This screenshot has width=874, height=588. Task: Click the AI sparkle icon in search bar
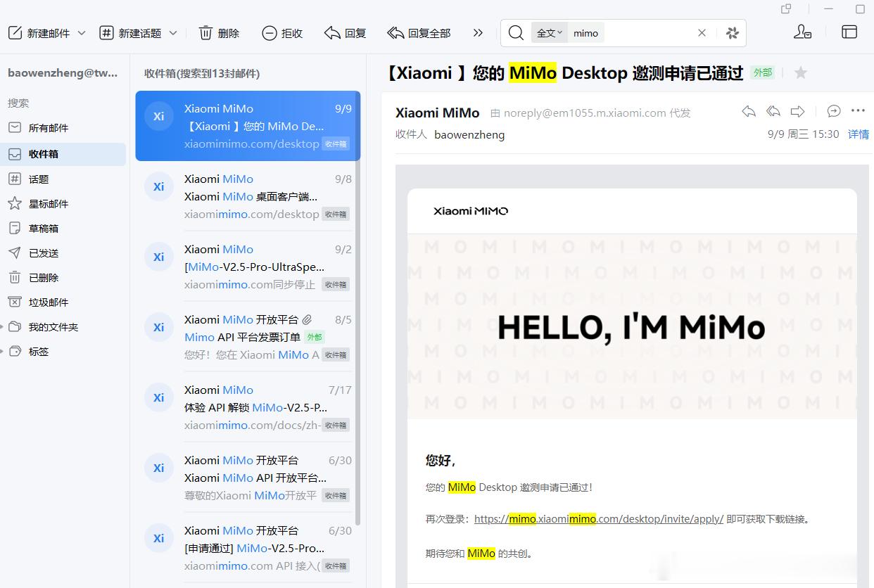tap(733, 33)
